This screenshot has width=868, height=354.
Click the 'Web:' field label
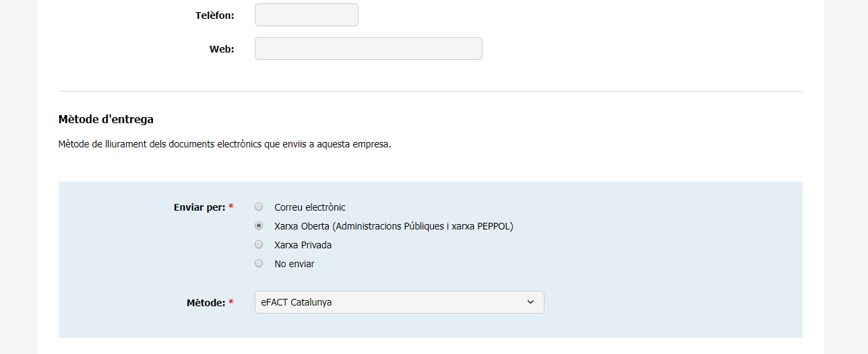click(222, 49)
